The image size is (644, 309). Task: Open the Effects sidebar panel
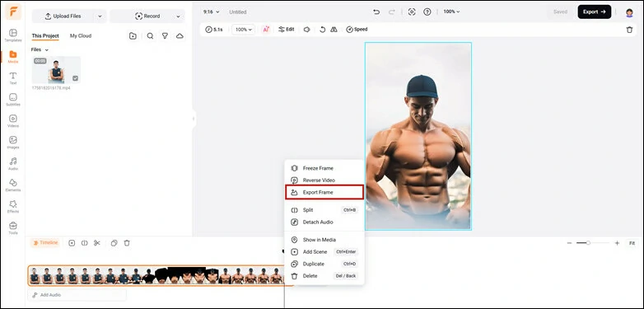point(13,206)
